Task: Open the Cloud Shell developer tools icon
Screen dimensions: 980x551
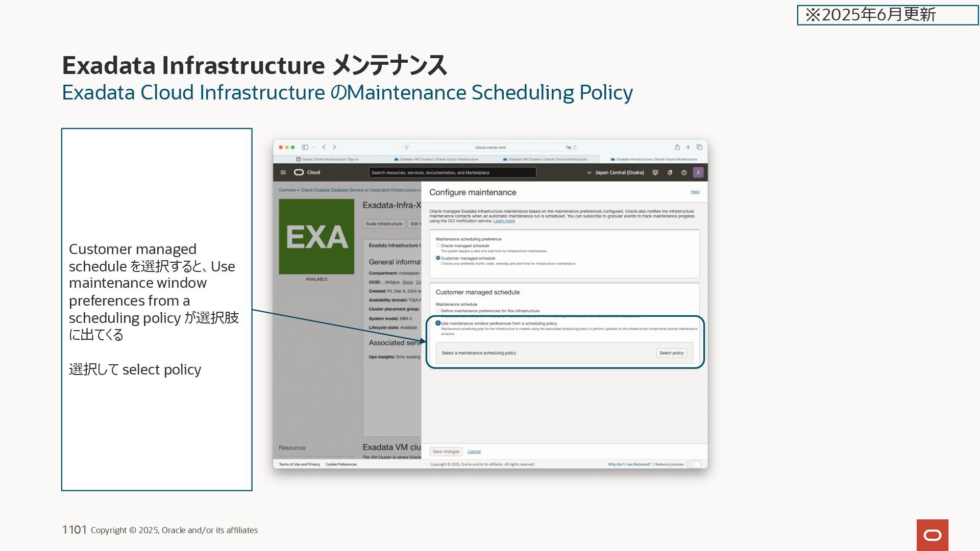Action: (655, 172)
